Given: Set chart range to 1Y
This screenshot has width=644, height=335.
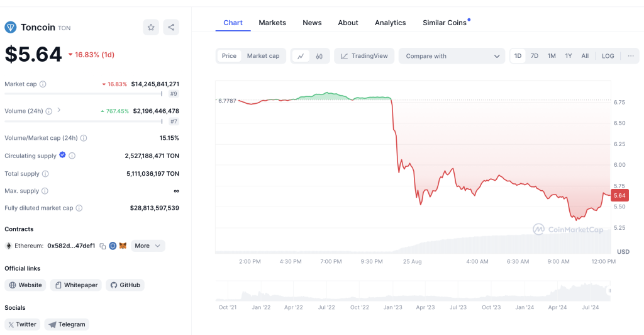Looking at the screenshot, I should coord(569,56).
